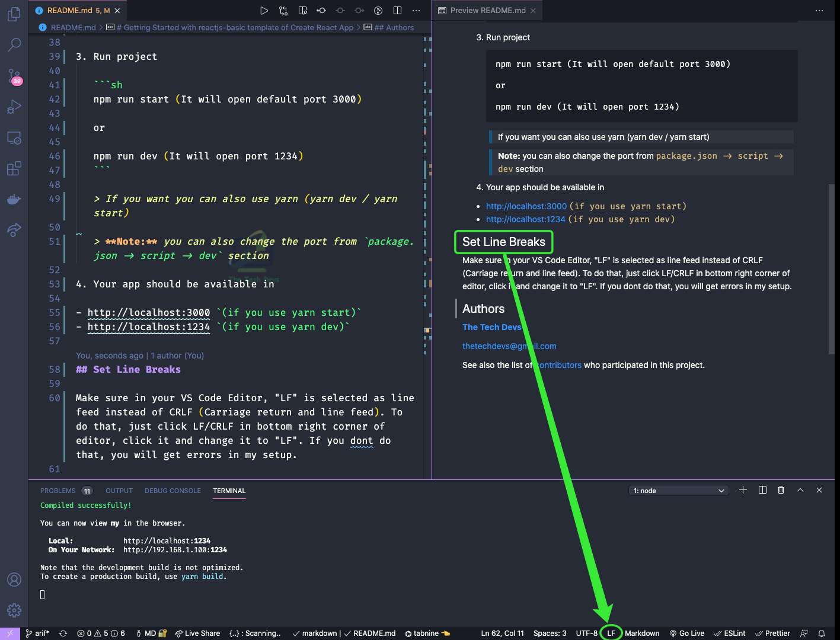Open More Actions menu of README.md editor
The image size is (840, 640).
pos(416,11)
